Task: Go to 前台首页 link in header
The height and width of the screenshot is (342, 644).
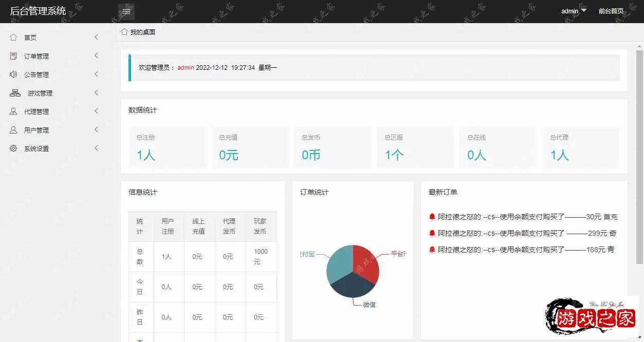Action: click(611, 11)
